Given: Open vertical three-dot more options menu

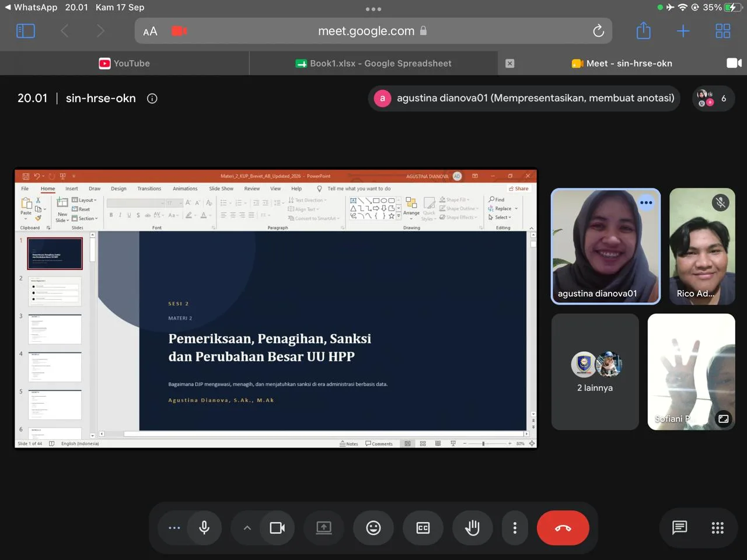Looking at the screenshot, I should (x=515, y=528).
